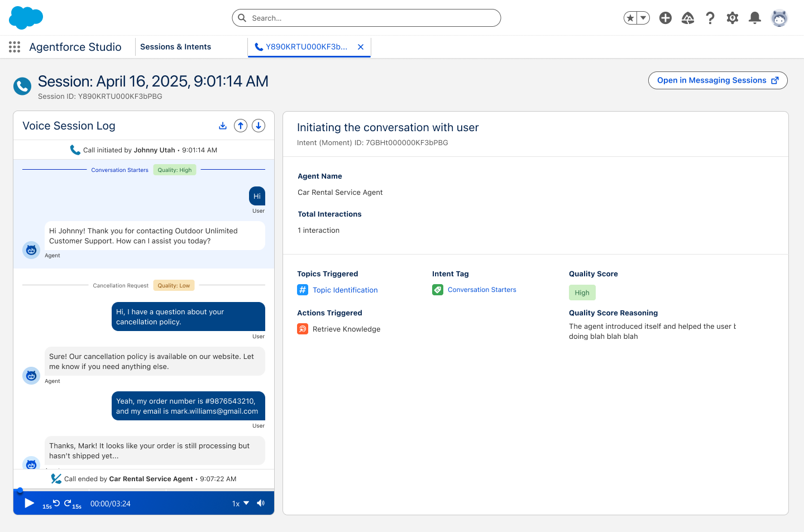Click the 'Initiating the conversation with user' heading
The width and height of the screenshot is (804, 532).
[387, 127]
